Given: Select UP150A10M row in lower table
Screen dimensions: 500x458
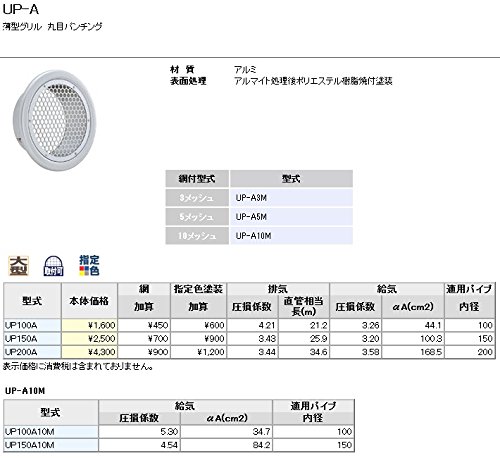Looking at the screenshot, I should pos(51,445).
